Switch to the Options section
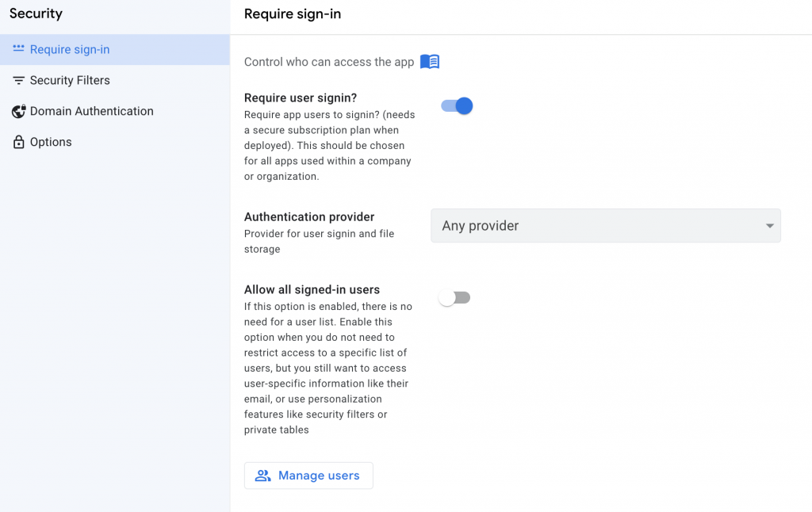Viewport: 812px width, 512px height. [x=51, y=142]
